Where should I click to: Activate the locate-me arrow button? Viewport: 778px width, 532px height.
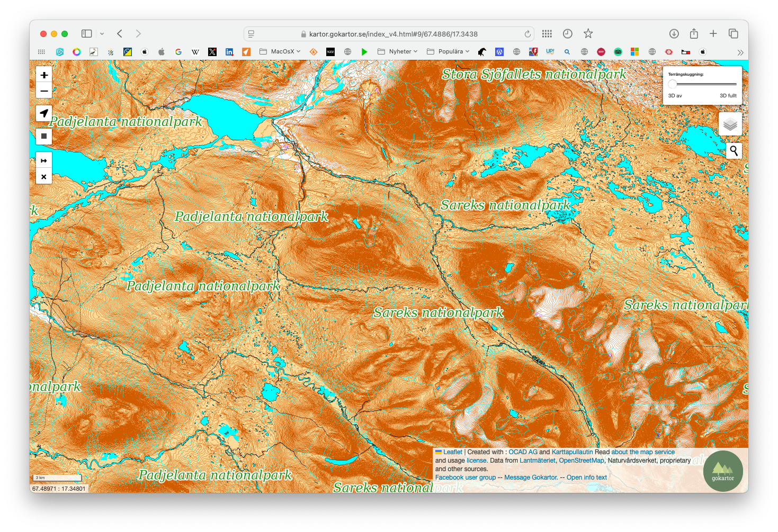[x=44, y=113]
